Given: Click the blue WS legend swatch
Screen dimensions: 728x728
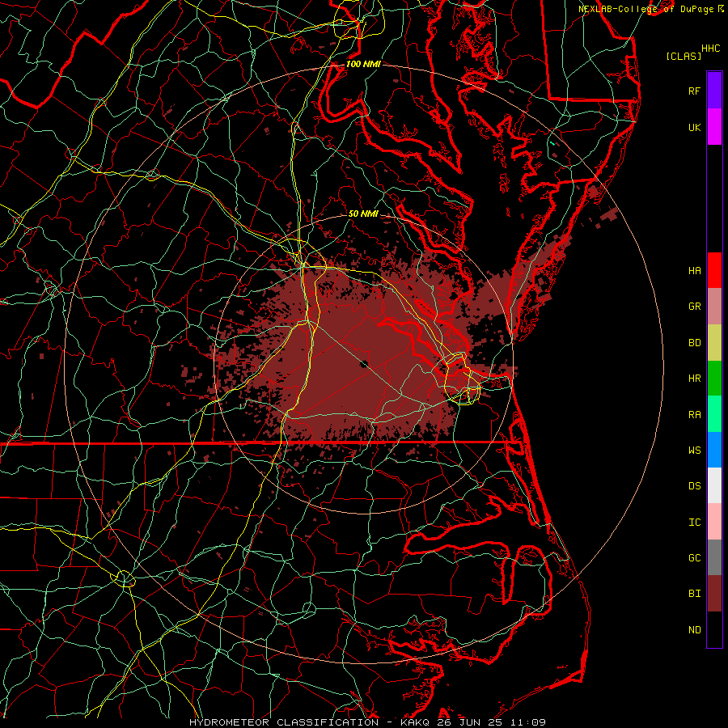Looking at the screenshot, I should point(714,450).
